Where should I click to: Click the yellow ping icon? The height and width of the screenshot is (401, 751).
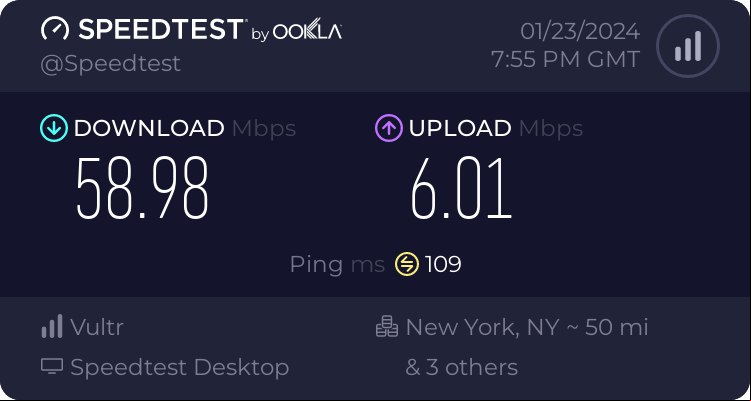(x=407, y=264)
